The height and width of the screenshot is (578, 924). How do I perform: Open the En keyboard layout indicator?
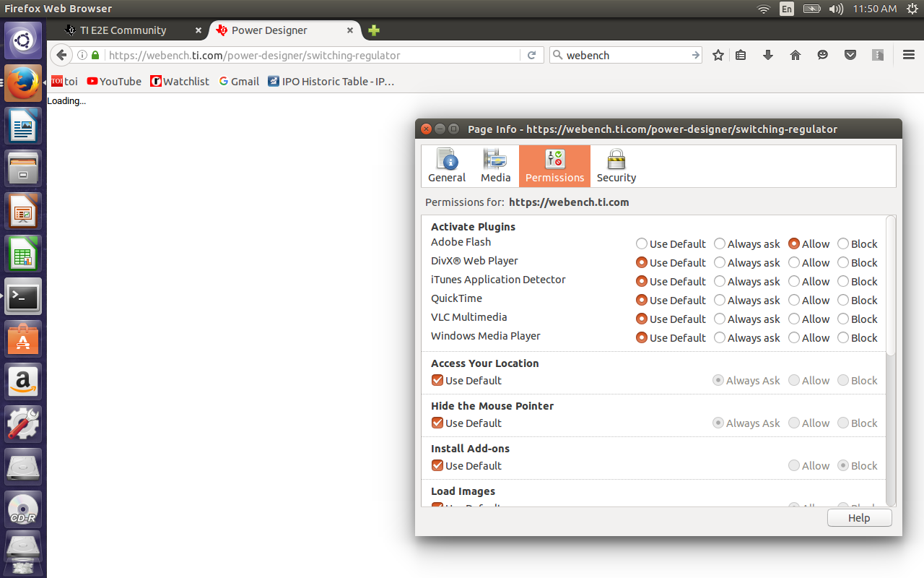[x=786, y=9]
